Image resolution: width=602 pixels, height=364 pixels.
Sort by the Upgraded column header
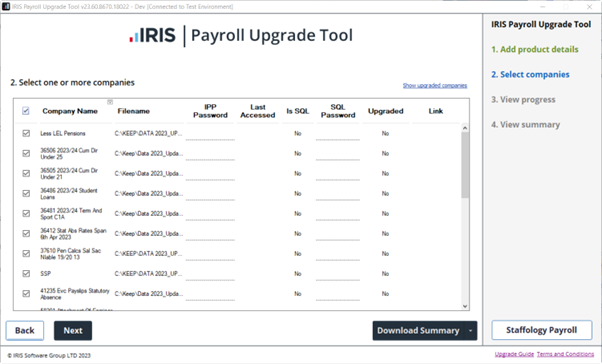click(x=385, y=111)
